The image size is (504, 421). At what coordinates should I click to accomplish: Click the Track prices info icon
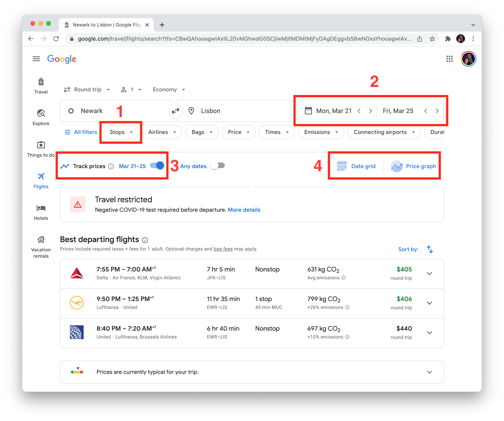(x=111, y=166)
